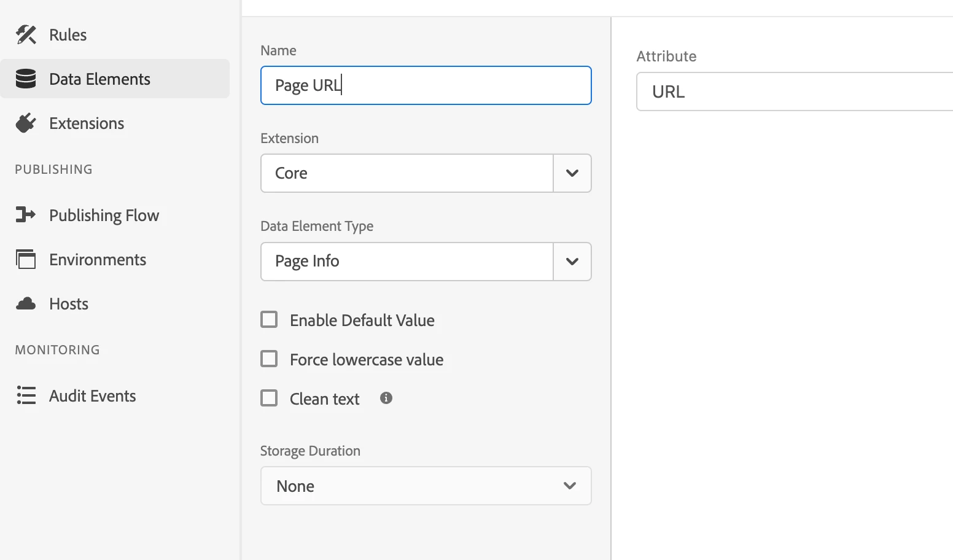This screenshot has width=953, height=560.
Task: Enable the Default Value checkbox
Action: [269, 320]
